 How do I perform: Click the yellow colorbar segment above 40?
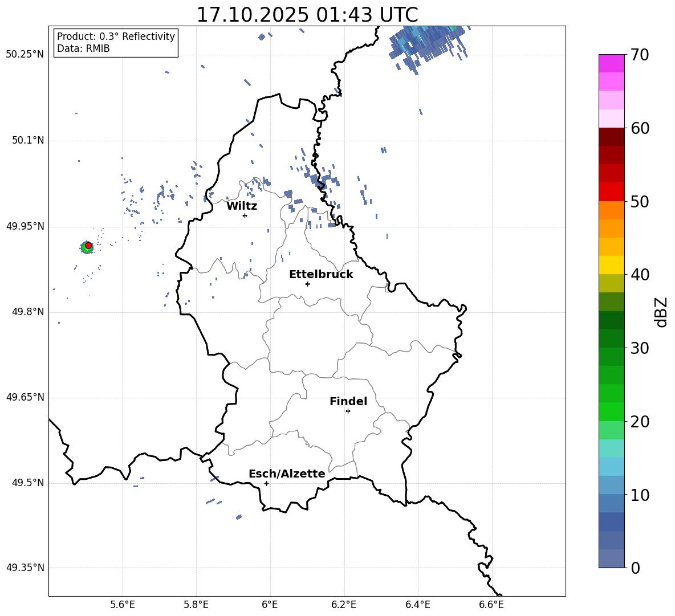pos(611,265)
